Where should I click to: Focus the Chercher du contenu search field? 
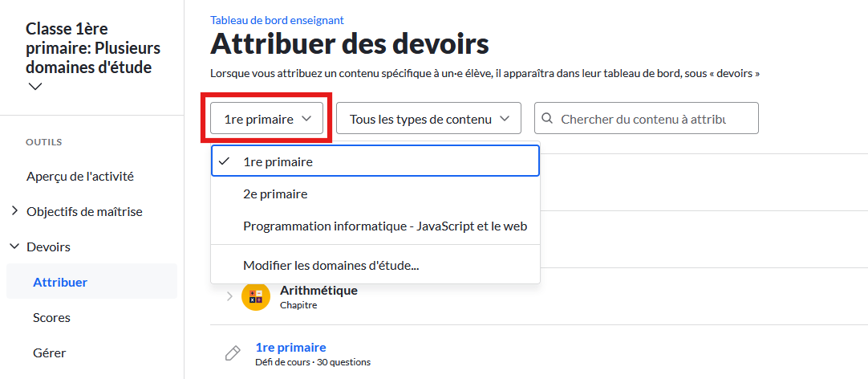pyautogui.click(x=646, y=118)
